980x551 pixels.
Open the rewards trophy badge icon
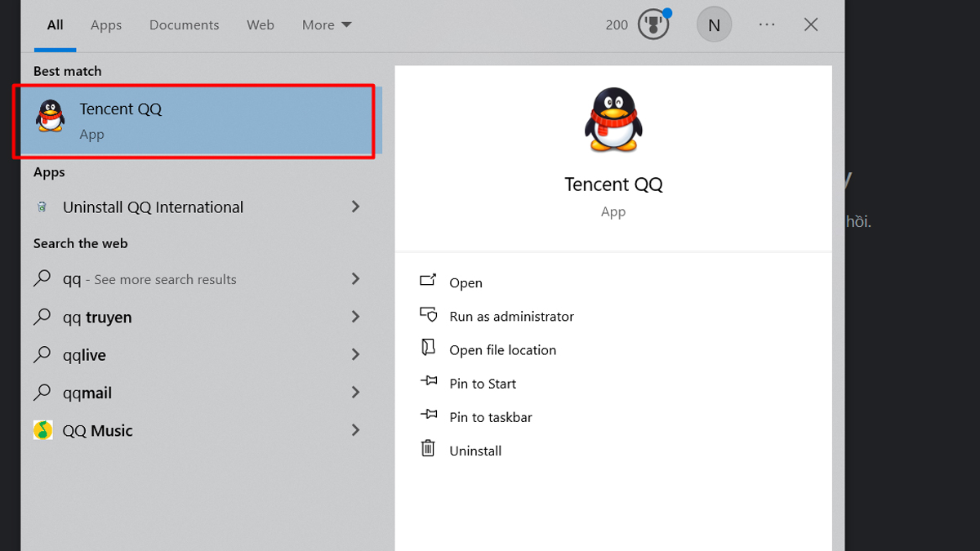(x=653, y=24)
